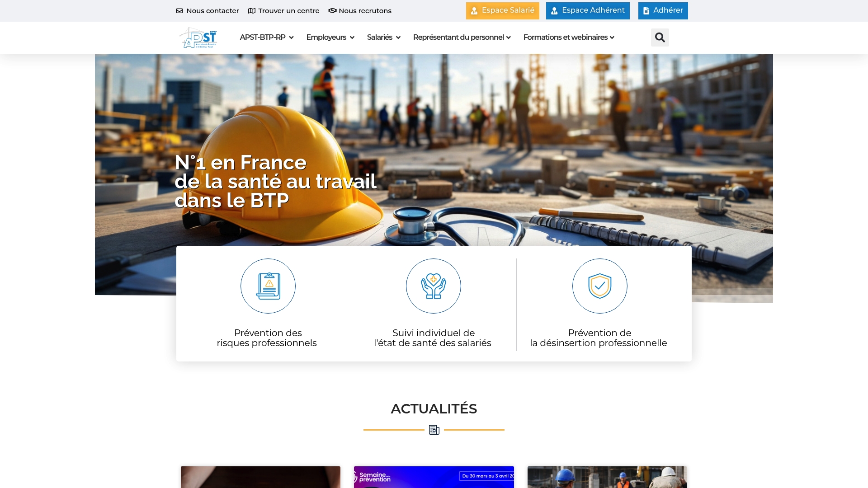Open the construction workers news image
The image size is (868, 488).
coord(607,477)
